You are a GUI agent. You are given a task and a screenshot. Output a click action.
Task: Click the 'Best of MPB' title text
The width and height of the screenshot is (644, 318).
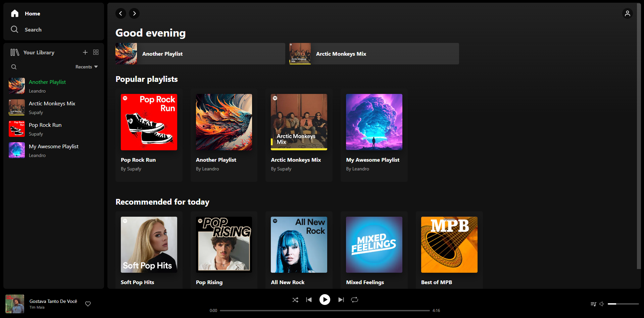click(437, 282)
